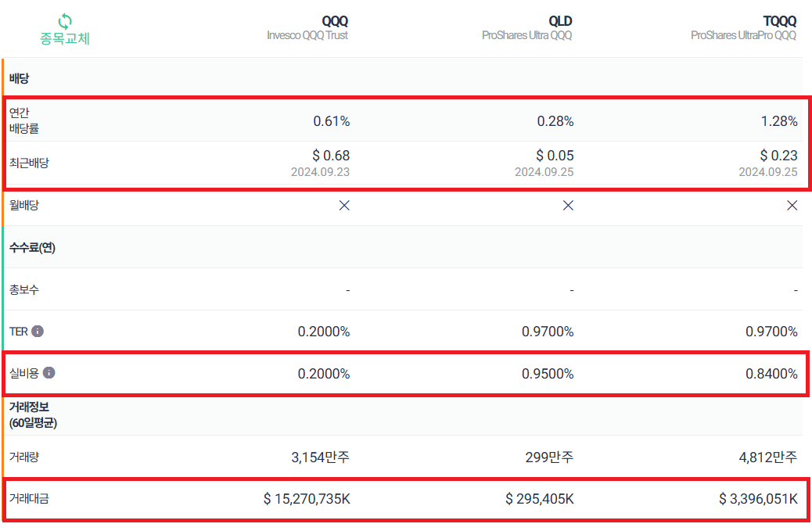The height and width of the screenshot is (531, 812).
Task: Click the Invesco QQQ Trust name
Action: [307, 35]
